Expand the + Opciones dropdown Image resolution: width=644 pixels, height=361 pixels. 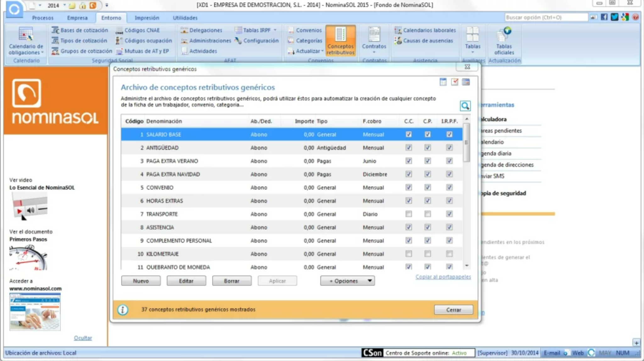[347, 281]
